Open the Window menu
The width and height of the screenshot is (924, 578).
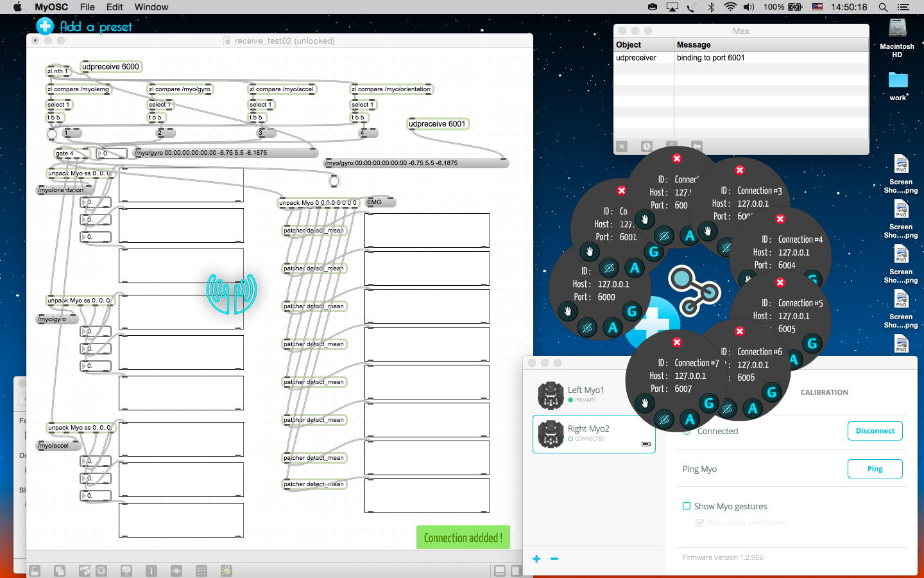click(151, 7)
